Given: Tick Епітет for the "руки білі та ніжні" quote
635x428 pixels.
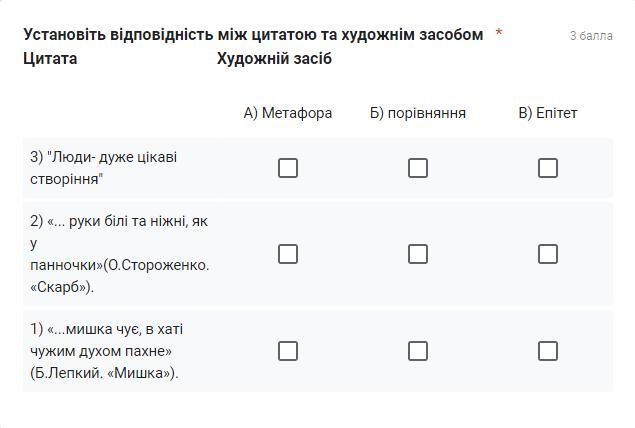Looking at the screenshot, I should [x=548, y=254].
